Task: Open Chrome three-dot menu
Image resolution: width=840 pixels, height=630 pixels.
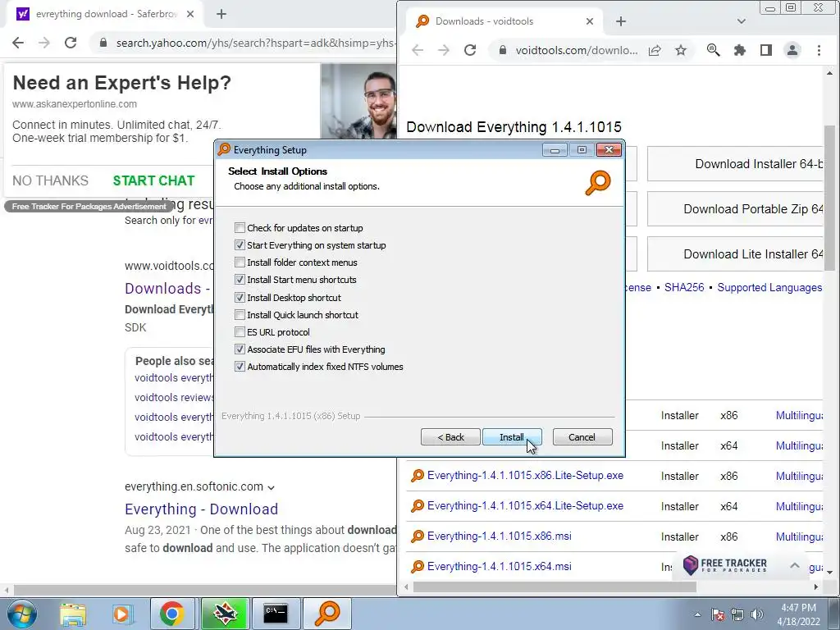Action: coord(819,50)
